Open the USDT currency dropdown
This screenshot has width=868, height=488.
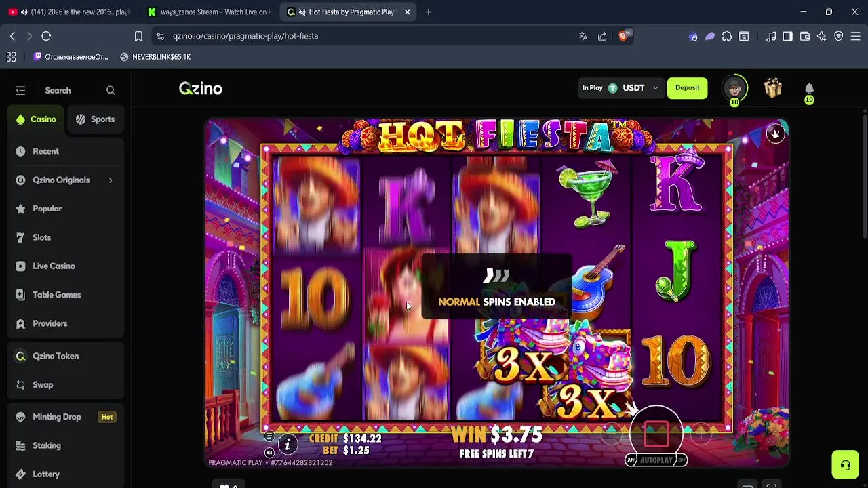[x=620, y=88]
